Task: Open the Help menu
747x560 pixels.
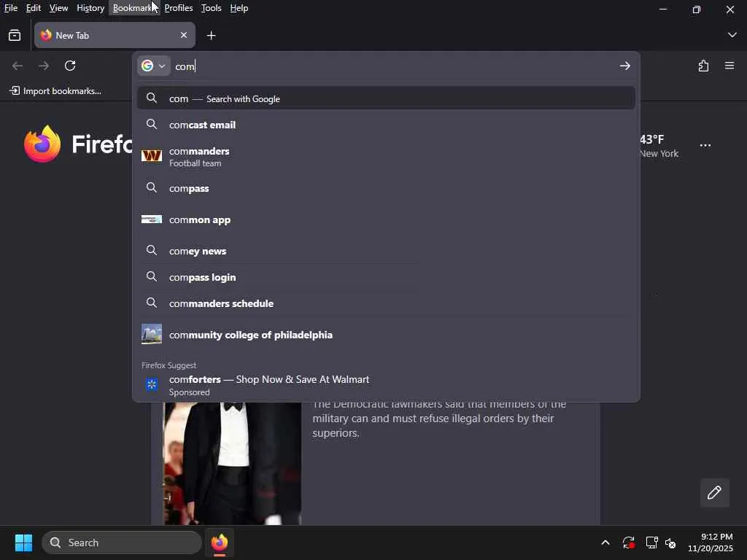Action: pyautogui.click(x=239, y=8)
